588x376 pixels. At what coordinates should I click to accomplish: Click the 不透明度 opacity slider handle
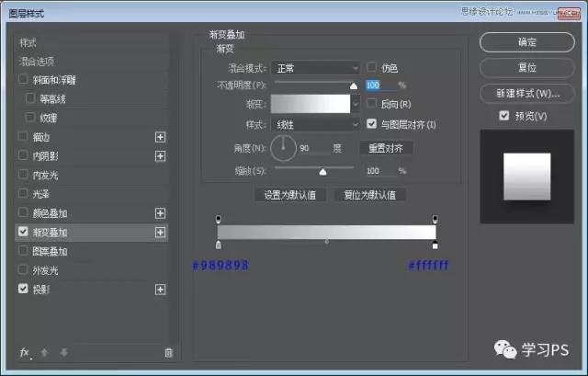coord(354,85)
